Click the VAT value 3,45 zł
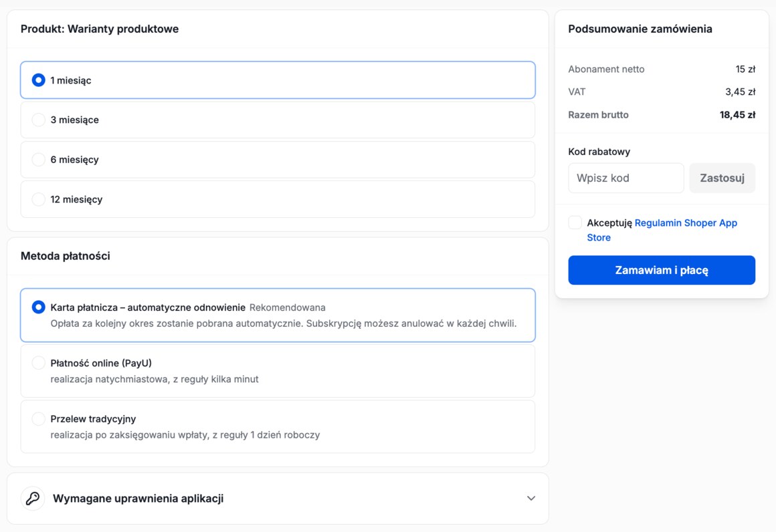 tap(741, 92)
